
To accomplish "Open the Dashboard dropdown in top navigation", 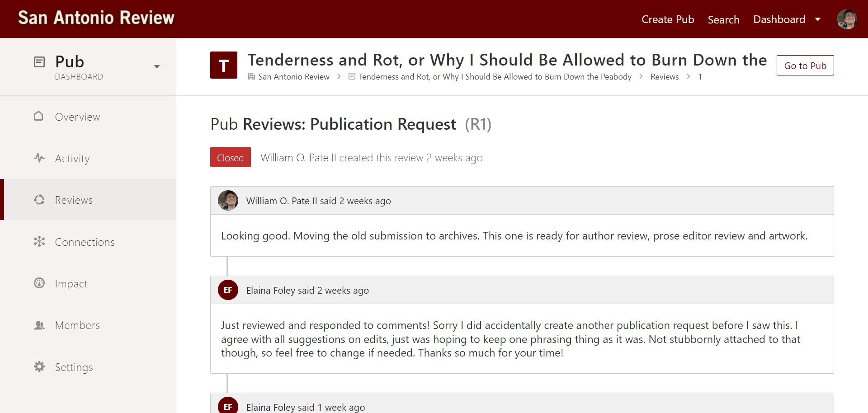I will click(787, 19).
